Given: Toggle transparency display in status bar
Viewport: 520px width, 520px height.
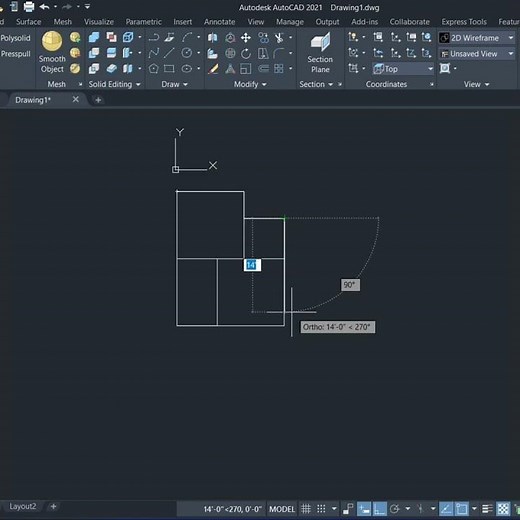Looking at the screenshot, I should click(x=503, y=509).
